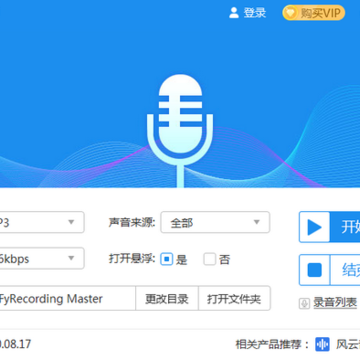Screen dimensions: 360x360
Task: Click the version date text ending 08.17
Action: tap(15, 344)
